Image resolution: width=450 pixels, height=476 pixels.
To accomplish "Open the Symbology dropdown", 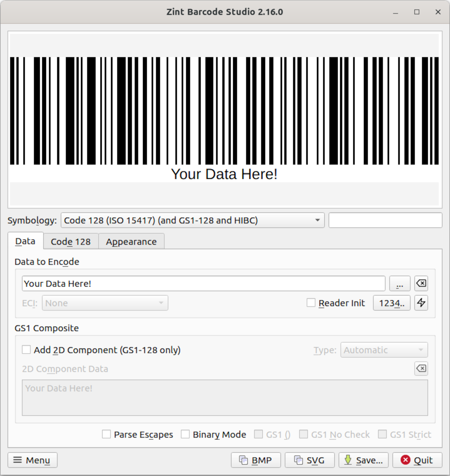I will (x=192, y=220).
